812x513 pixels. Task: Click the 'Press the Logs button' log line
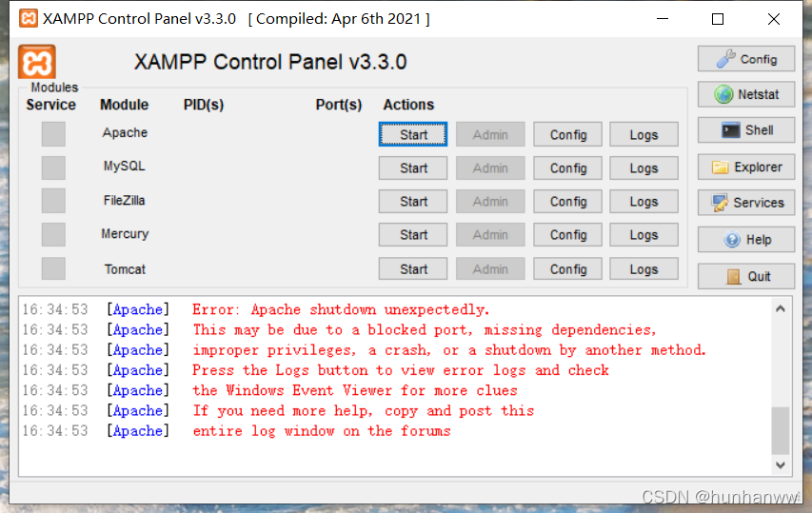401,370
